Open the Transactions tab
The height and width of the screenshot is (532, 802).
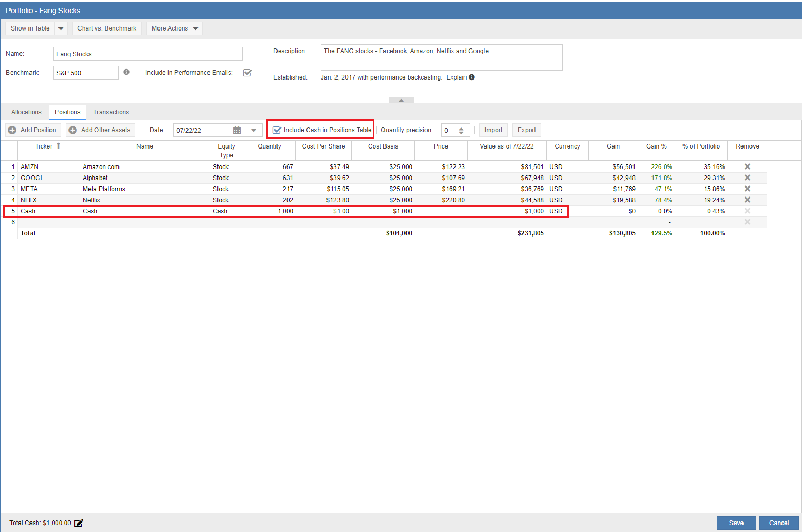(x=111, y=112)
